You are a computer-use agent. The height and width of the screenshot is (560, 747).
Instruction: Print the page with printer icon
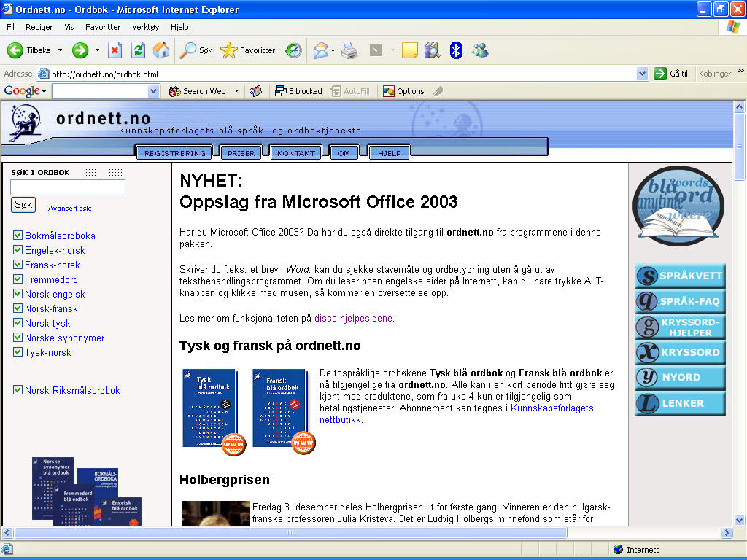pyautogui.click(x=349, y=50)
